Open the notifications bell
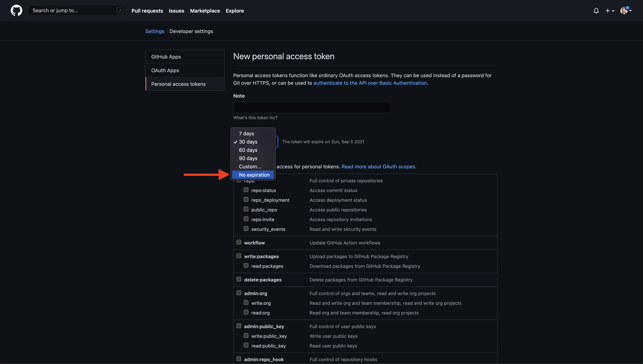Image resolution: width=643 pixels, height=364 pixels. pos(596,11)
